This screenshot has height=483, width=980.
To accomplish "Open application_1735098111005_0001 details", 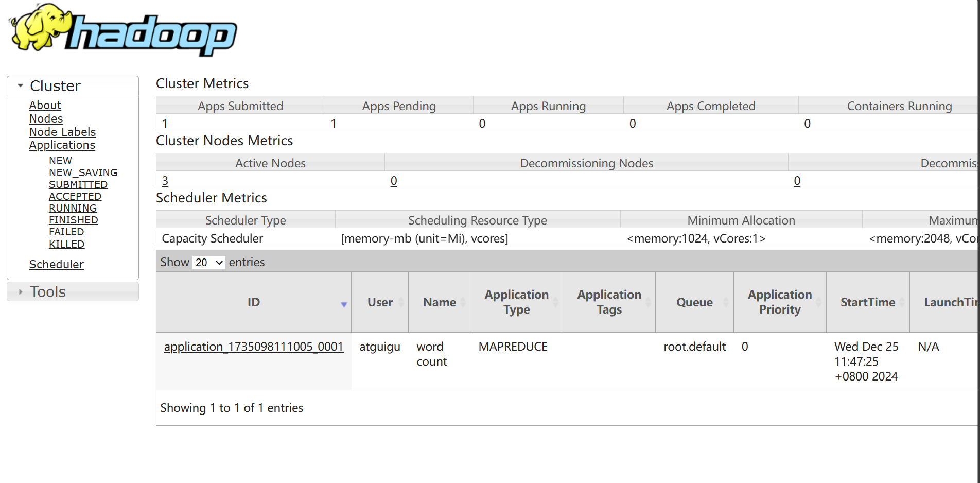I will point(253,347).
